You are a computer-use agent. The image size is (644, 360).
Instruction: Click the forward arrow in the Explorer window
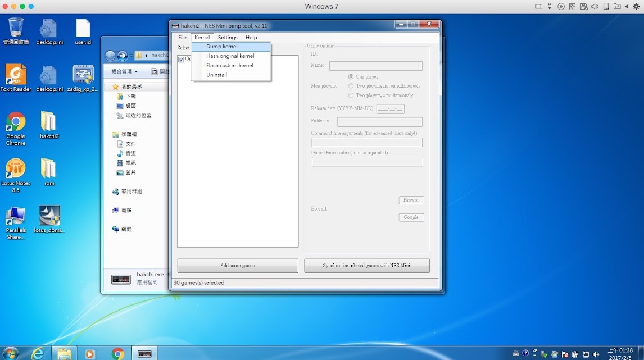tap(123, 56)
